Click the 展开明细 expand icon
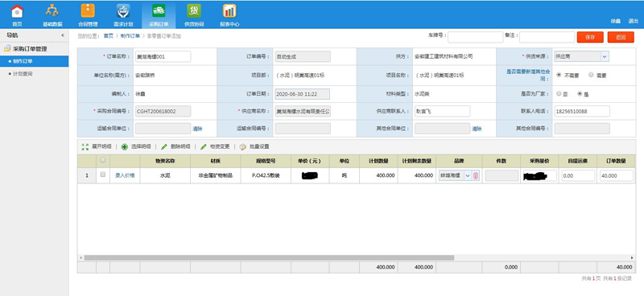This screenshot has width=644, height=296. pyautogui.click(x=85, y=146)
